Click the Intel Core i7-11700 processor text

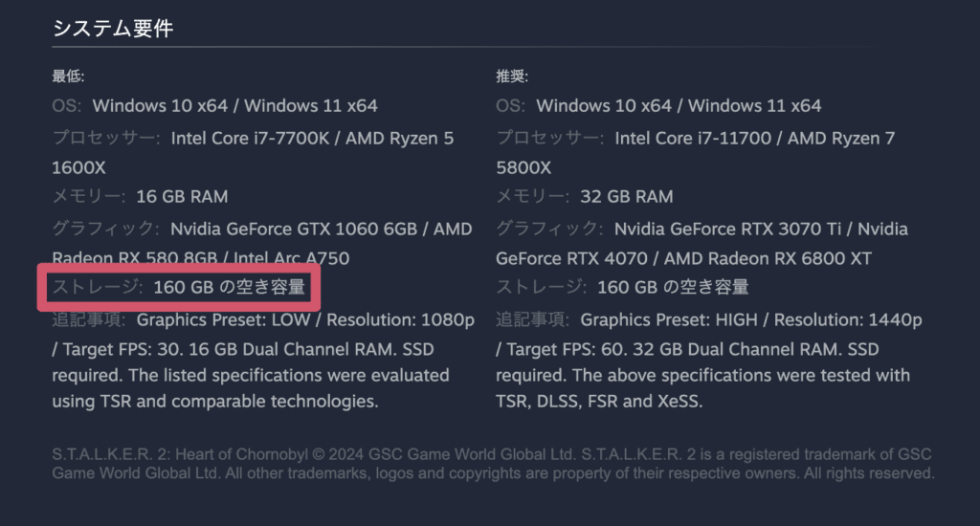[693, 138]
